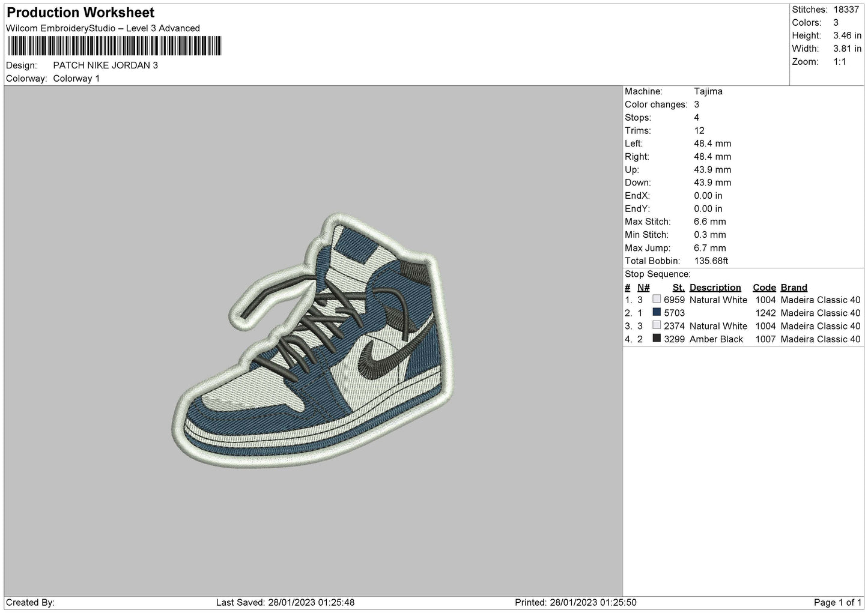
Task: Click 'Last Saved: 28/01/2023 01:25:48' footer text
Action: (x=285, y=602)
